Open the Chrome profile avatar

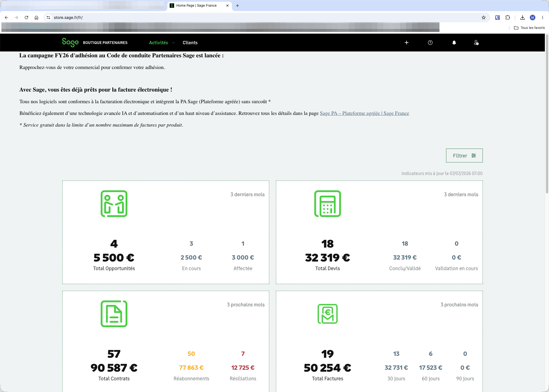click(533, 18)
